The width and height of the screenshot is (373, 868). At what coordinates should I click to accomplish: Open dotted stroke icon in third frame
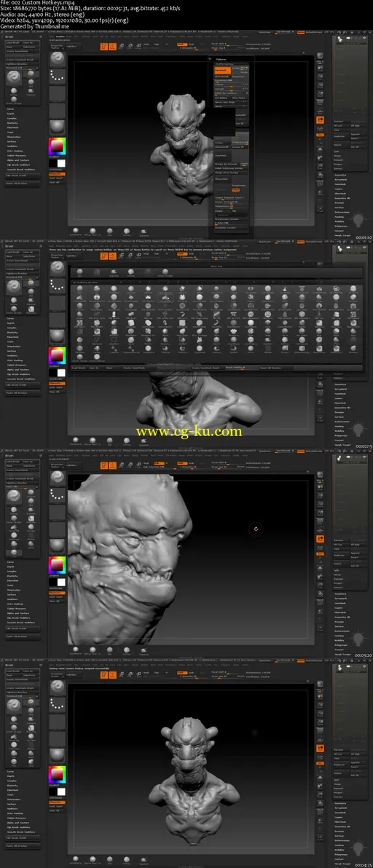[57, 497]
